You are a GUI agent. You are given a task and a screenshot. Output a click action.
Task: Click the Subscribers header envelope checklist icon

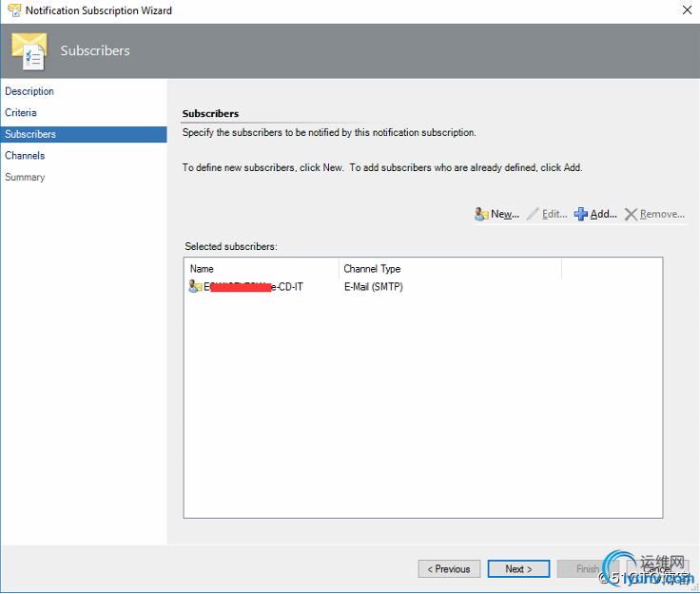(x=29, y=51)
